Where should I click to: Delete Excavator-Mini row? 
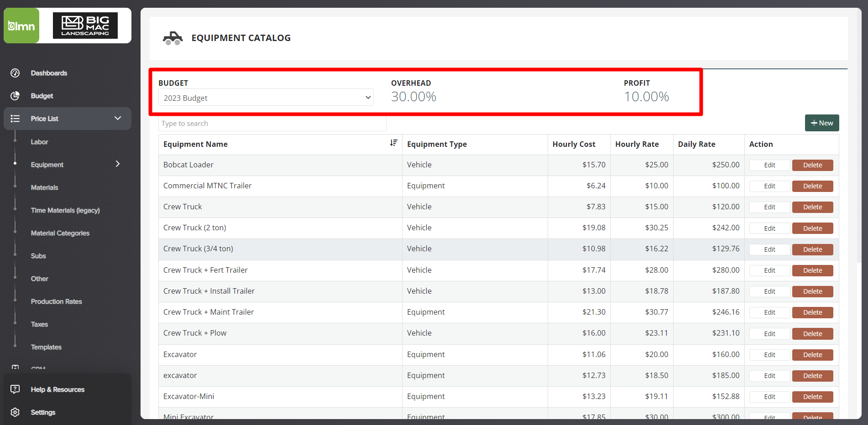(812, 397)
